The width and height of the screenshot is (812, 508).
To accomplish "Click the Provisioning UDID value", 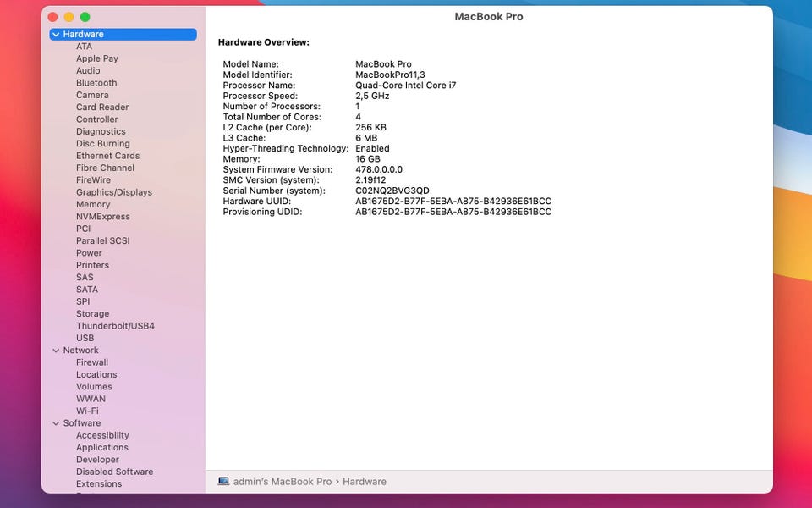I will click(x=453, y=212).
